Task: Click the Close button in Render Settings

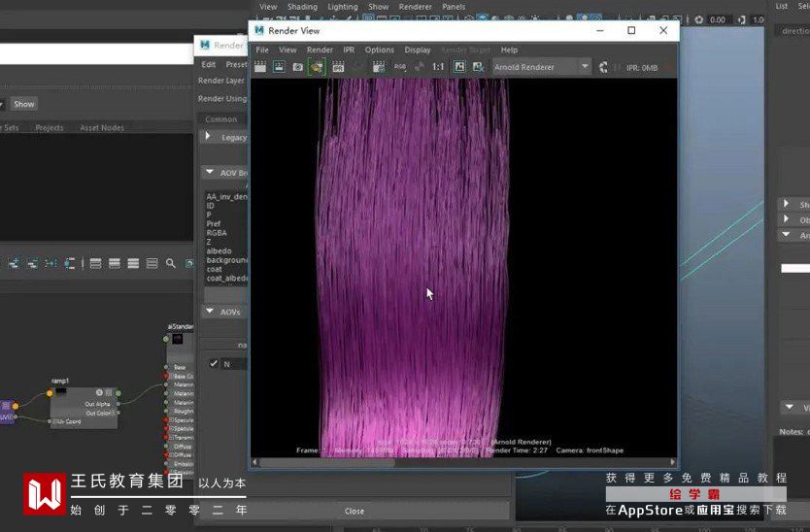Action: [x=354, y=511]
